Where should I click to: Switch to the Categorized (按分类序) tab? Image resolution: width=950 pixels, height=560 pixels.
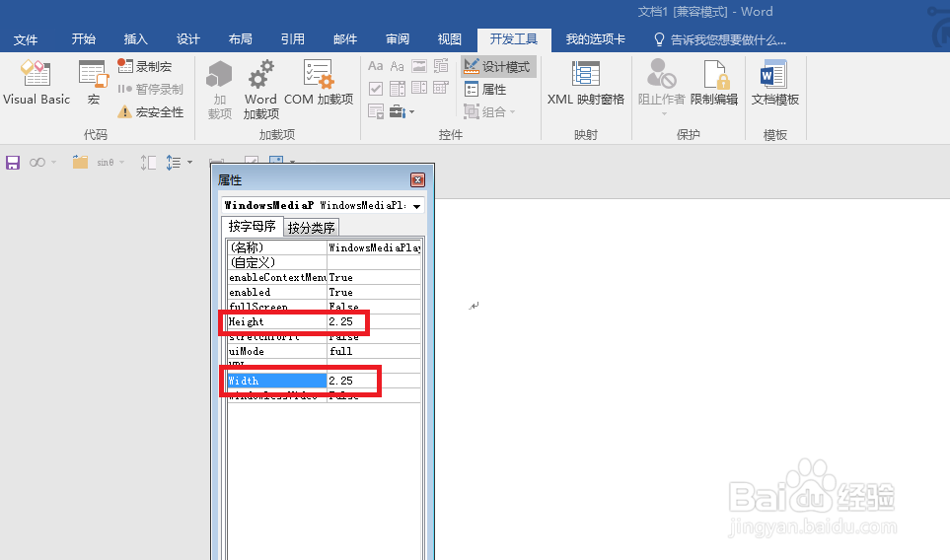(x=312, y=228)
